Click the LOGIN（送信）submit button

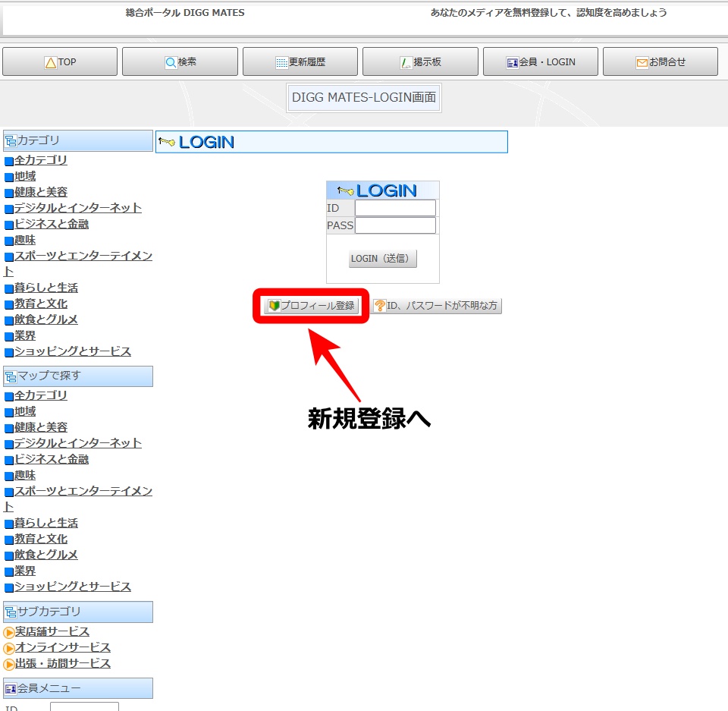pyautogui.click(x=382, y=259)
